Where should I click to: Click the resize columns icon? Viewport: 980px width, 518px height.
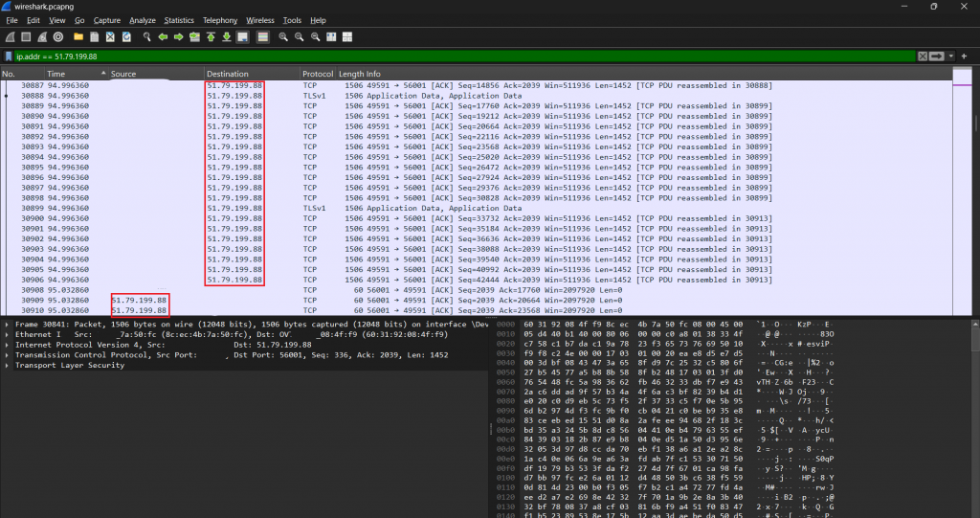pos(331,36)
